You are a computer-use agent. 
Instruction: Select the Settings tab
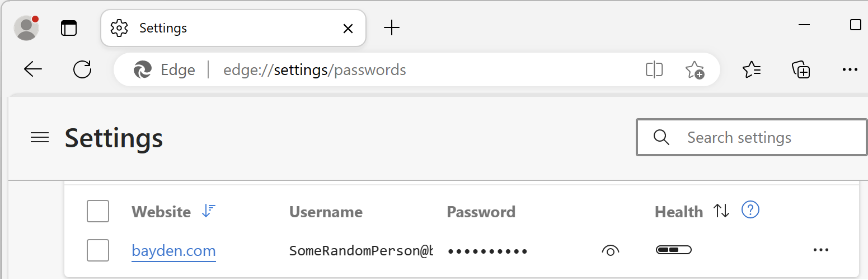[x=224, y=28]
